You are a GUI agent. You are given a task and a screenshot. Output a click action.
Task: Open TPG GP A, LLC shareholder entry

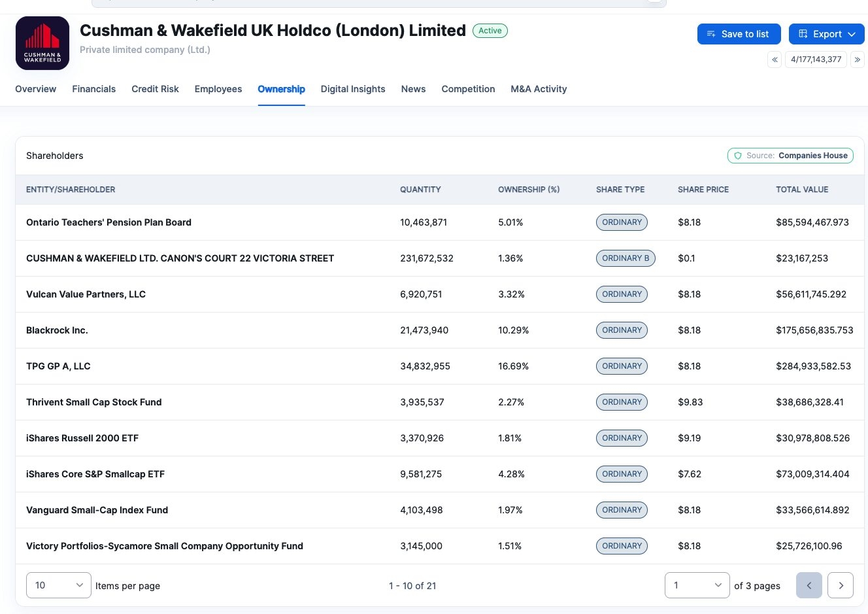click(x=58, y=366)
